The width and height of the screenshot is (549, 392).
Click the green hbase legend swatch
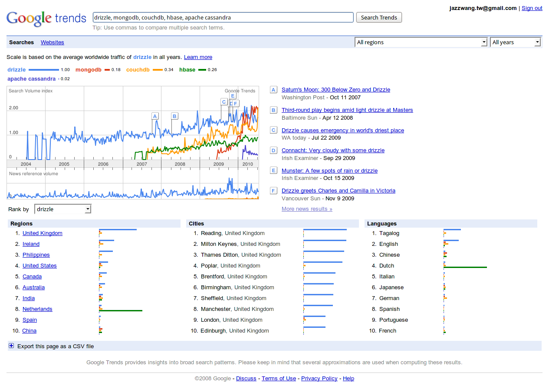[x=202, y=70]
